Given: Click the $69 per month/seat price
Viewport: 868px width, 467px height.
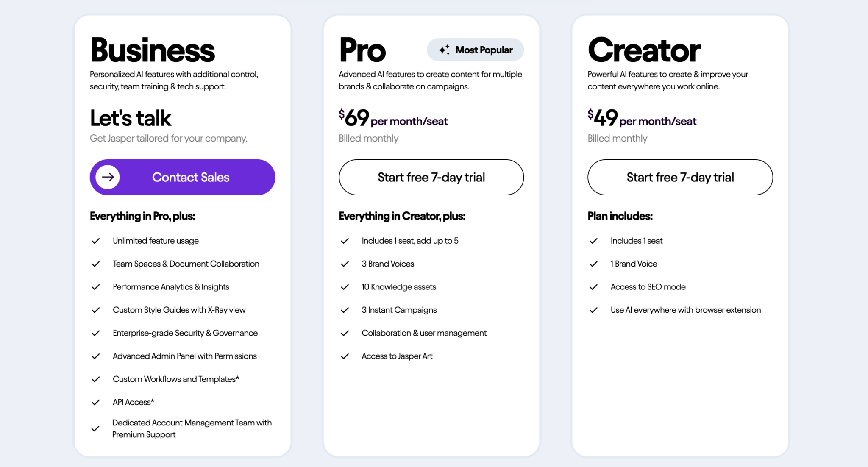Looking at the screenshot, I should pos(392,120).
